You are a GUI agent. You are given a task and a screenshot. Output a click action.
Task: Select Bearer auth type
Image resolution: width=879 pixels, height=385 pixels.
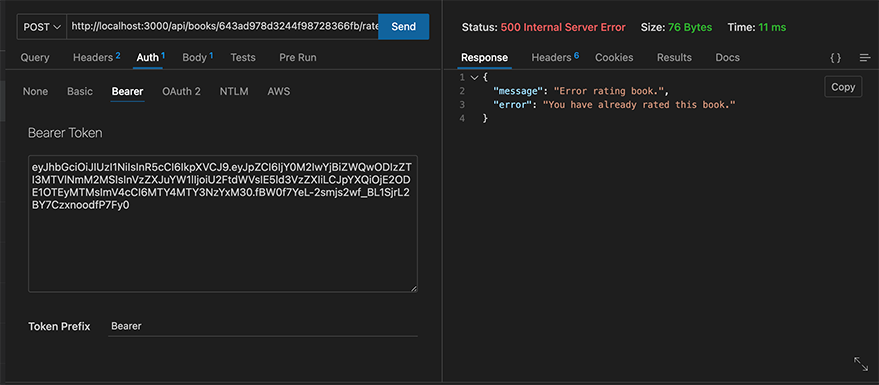pos(127,91)
